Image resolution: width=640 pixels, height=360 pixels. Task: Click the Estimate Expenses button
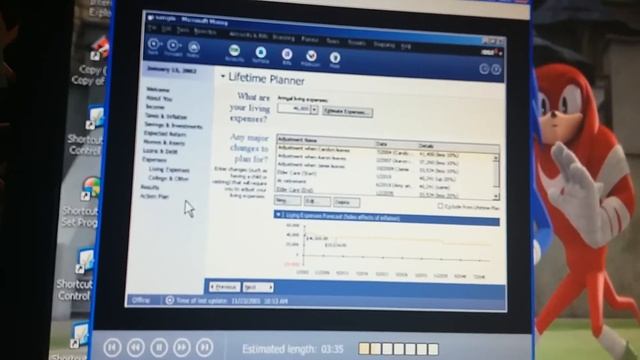coord(347,112)
